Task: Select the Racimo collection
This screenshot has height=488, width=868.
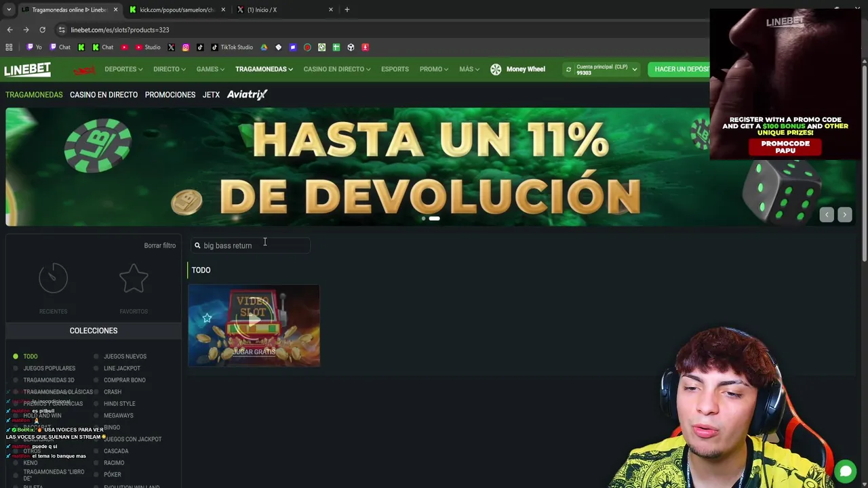Action: click(114, 463)
